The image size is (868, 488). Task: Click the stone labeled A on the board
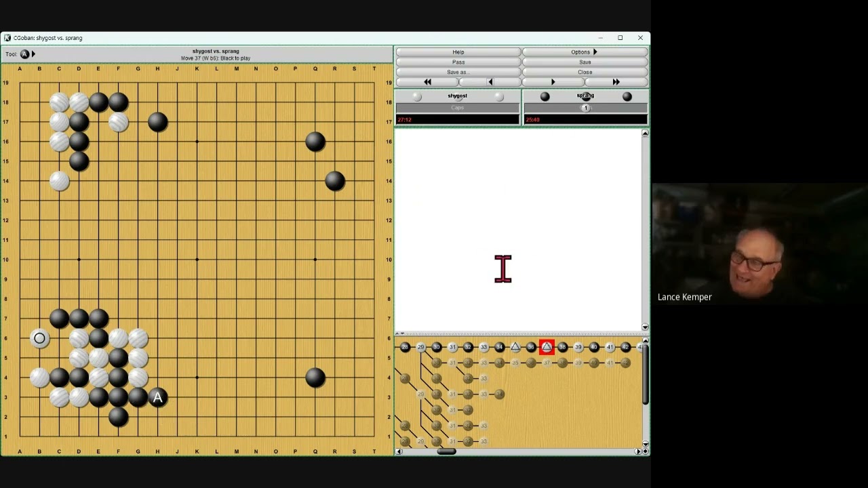click(x=157, y=397)
